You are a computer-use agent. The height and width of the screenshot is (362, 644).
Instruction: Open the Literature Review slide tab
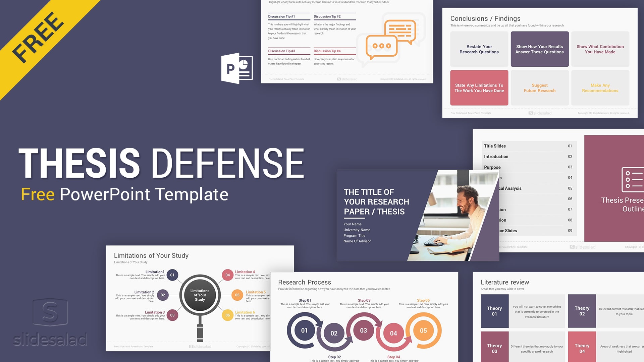coord(504,281)
